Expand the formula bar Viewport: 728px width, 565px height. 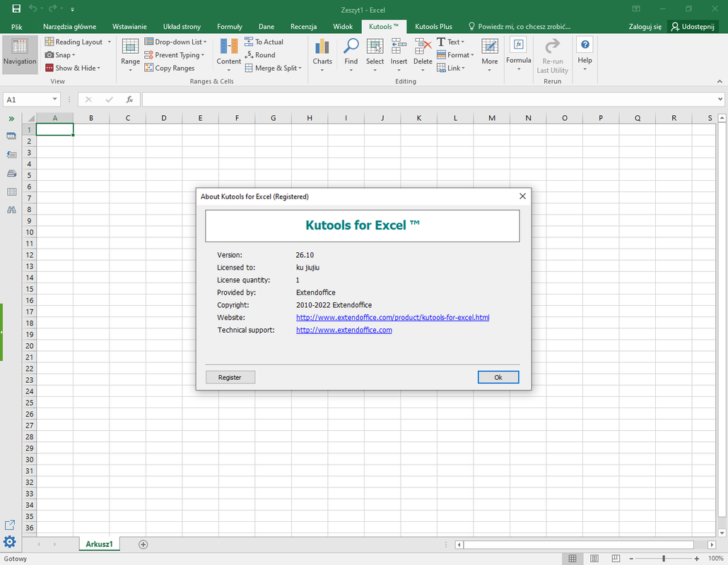[720, 99]
